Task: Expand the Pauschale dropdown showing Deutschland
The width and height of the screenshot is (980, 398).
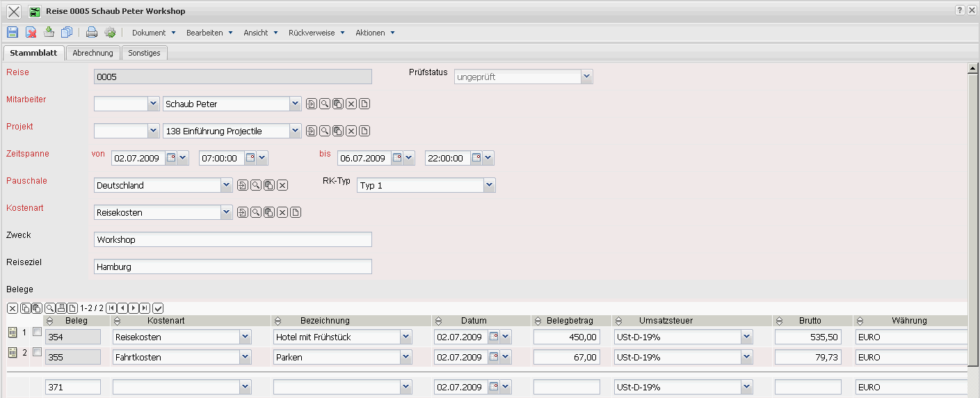Action: [x=225, y=186]
